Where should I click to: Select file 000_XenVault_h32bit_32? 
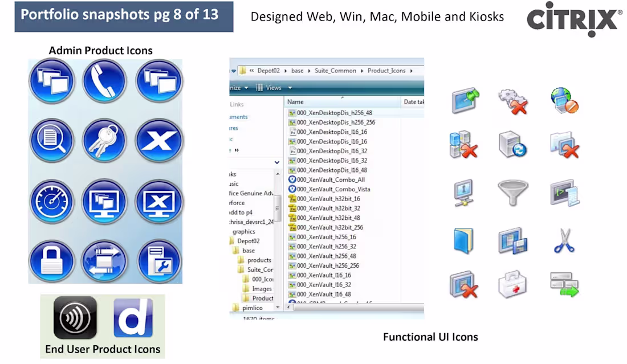tap(324, 208)
